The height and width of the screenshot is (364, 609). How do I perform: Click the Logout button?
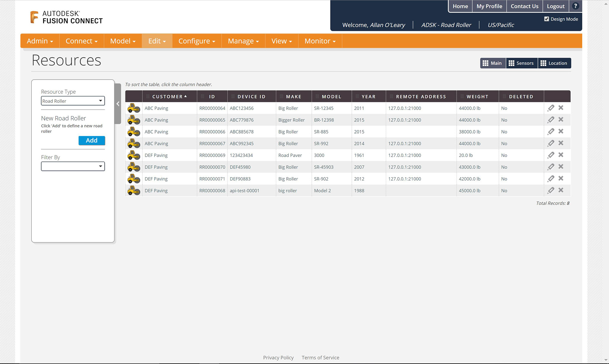[555, 6]
